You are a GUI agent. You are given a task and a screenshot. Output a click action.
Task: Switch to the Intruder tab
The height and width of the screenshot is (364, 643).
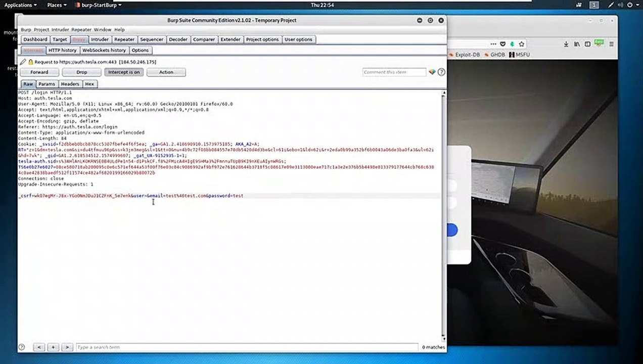tap(100, 39)
